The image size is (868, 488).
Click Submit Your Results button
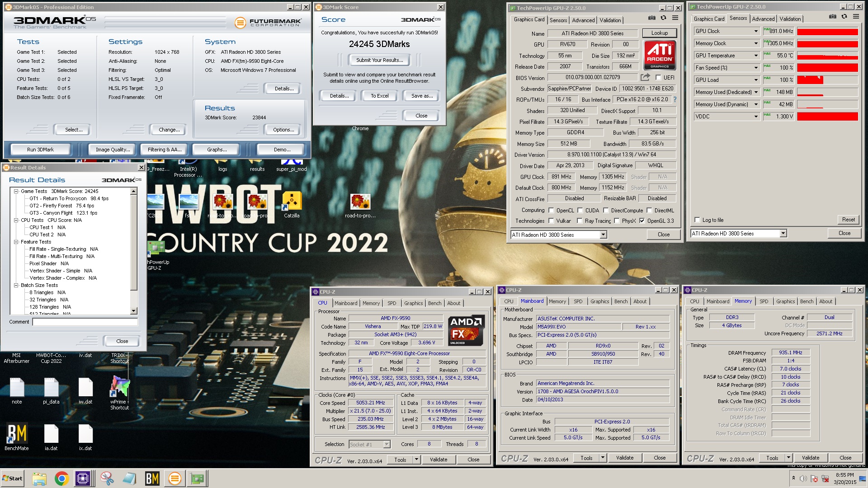click(x=379, y=60)
